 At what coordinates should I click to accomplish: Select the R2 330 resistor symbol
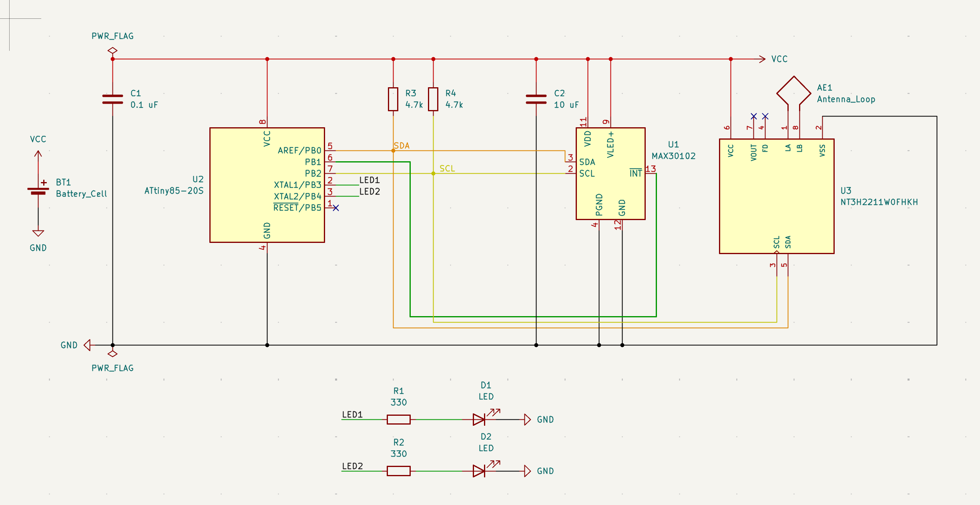[x=399, y=471]
